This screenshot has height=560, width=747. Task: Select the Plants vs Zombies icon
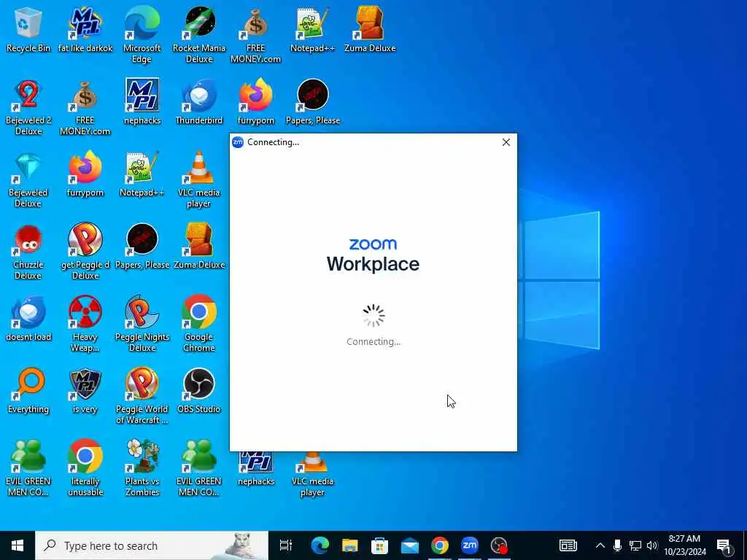click(x=142, y=468)
